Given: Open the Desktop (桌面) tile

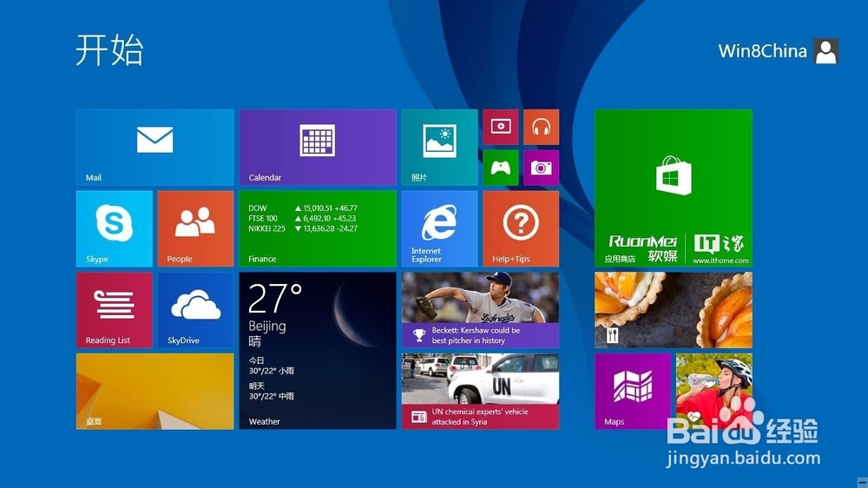Looking at the screenshot, I should [155, 392].
